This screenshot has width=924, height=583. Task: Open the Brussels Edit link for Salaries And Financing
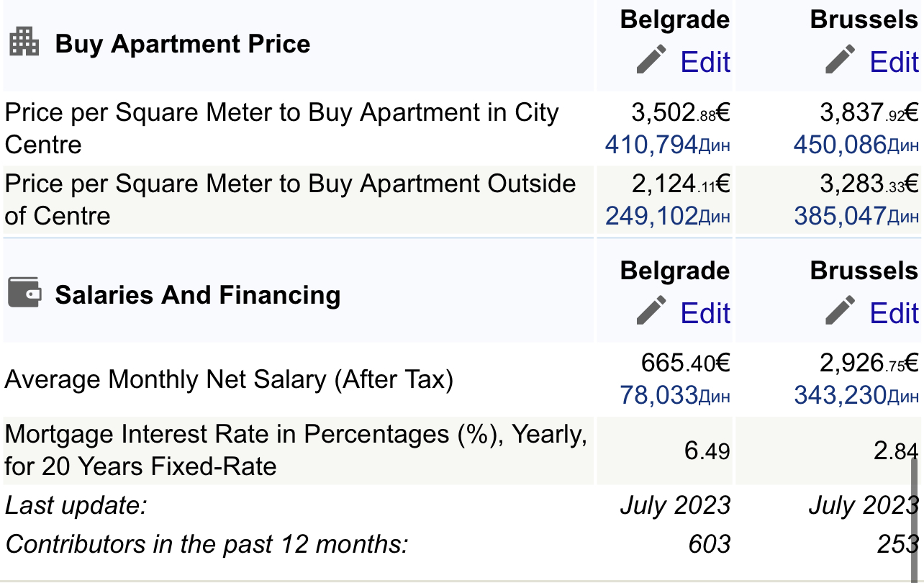894,314
